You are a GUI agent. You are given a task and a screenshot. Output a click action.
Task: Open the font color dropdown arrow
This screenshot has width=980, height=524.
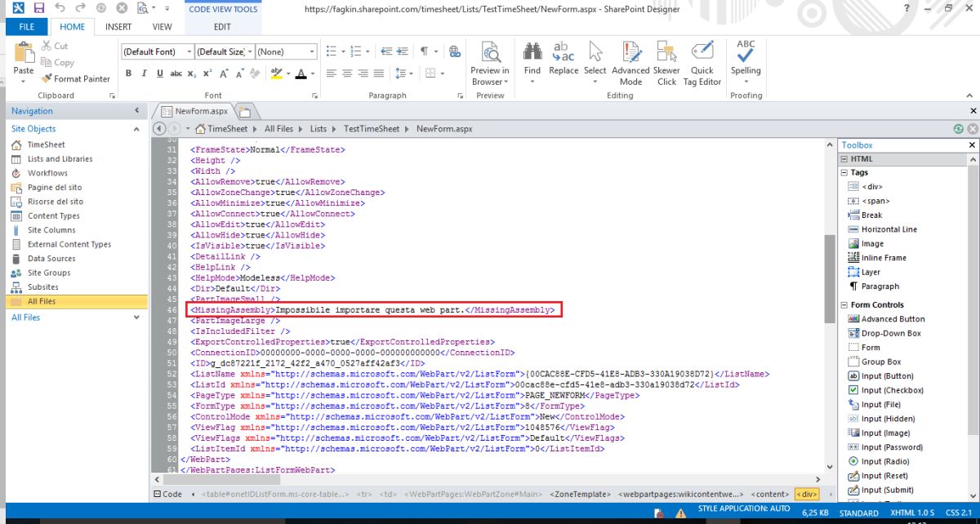click(x=313, y=73)
